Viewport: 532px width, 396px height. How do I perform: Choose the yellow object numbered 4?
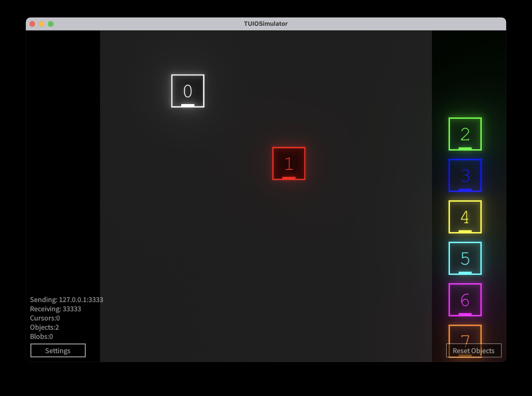[465, 217]
